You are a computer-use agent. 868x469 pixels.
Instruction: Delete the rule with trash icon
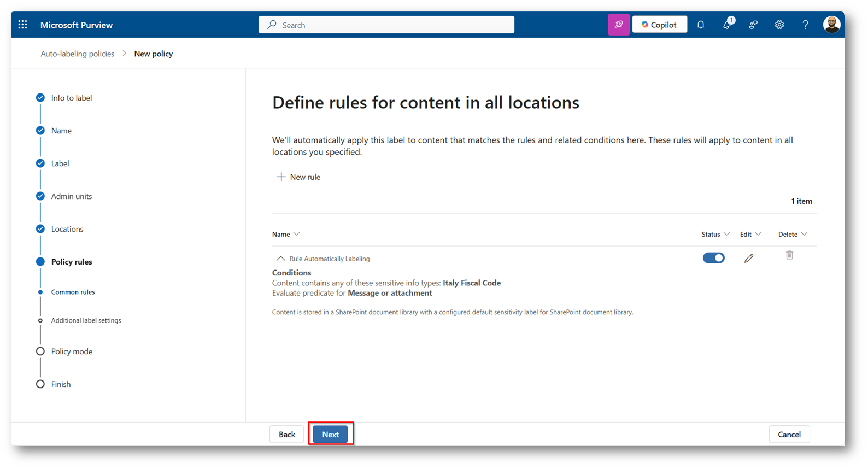coord(789,255)
